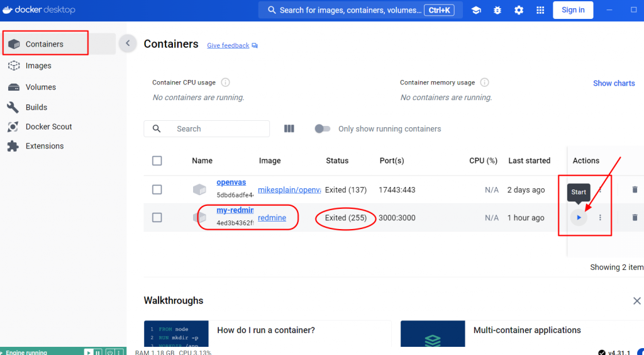Viewport: 644px width, 355px height.
Task: Open the Troubleshoot bug icon
Action: tap(497, 10)
